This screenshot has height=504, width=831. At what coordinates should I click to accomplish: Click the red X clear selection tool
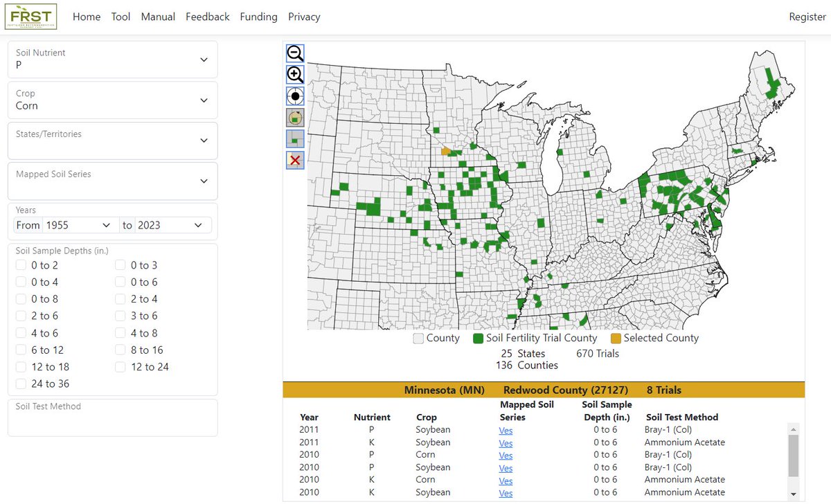pyautogui.click(x=294, y=160)
